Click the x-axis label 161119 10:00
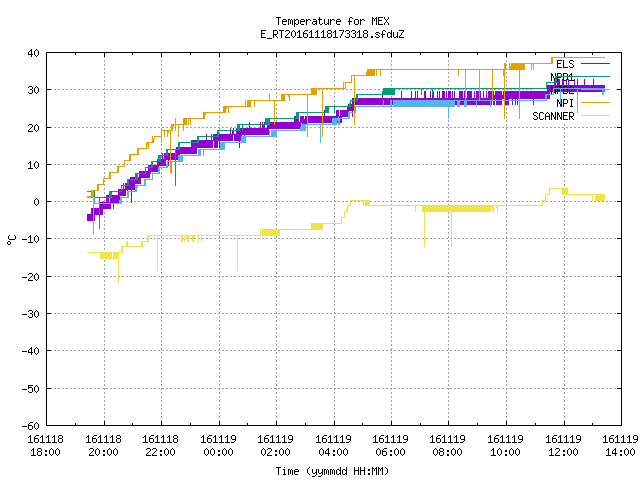 506,446
